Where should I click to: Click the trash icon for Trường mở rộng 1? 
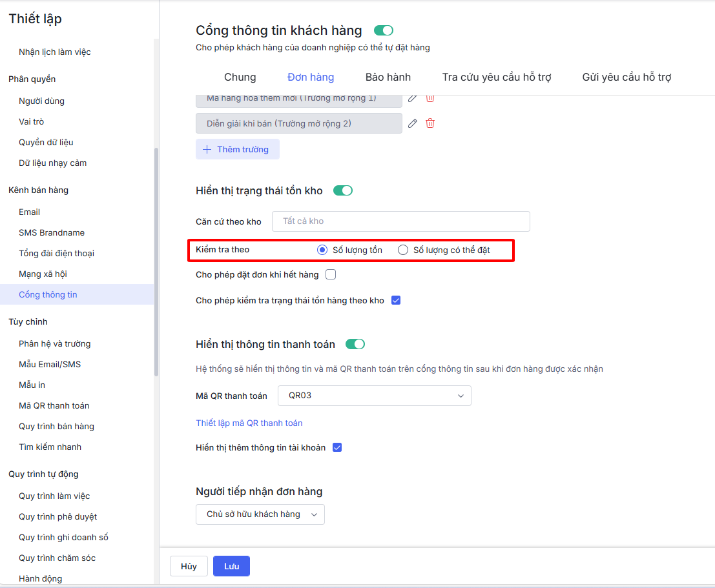[430, 98]
